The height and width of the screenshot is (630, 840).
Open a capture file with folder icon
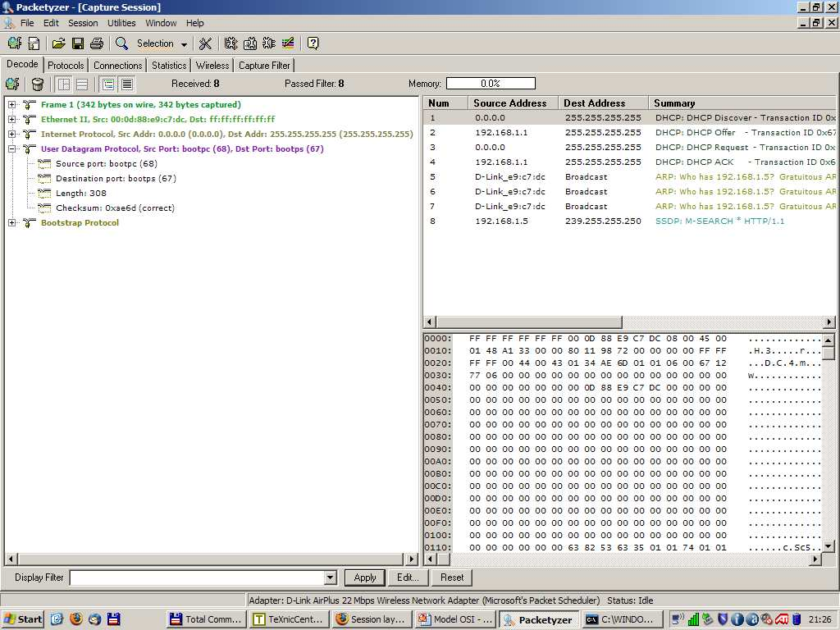click(x=58, y=43)
